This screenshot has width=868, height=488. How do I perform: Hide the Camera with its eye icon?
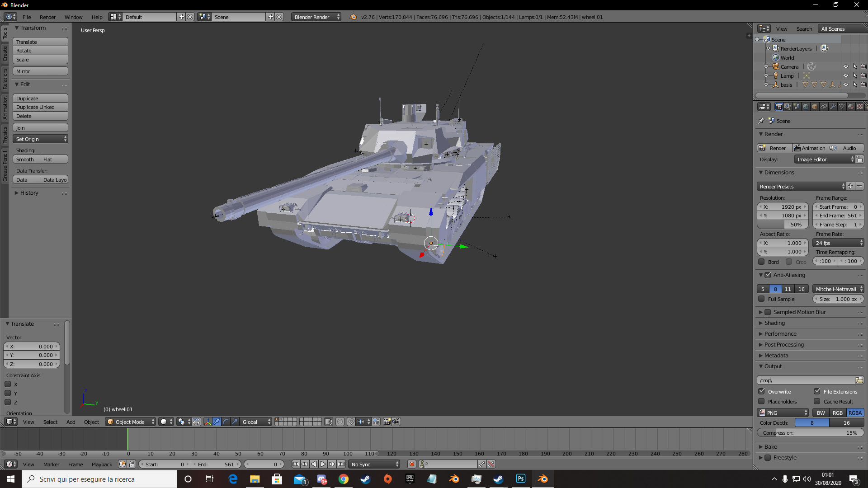[845, 66]
